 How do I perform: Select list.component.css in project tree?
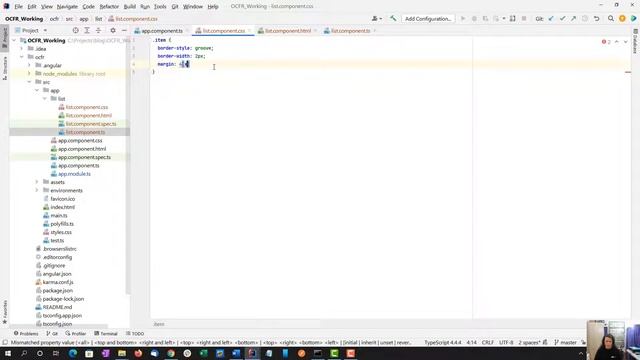click(x=87, y=107)
